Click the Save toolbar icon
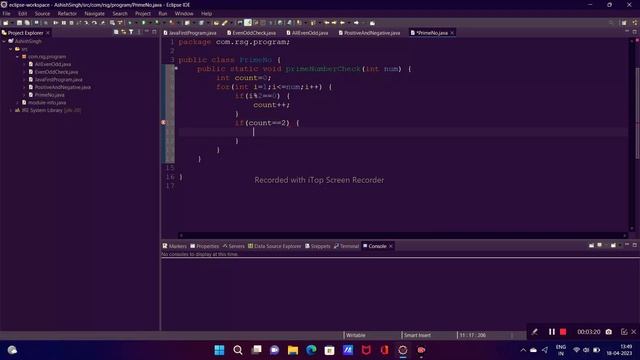Viewport: 640px width, 360px height. point(19,23)
